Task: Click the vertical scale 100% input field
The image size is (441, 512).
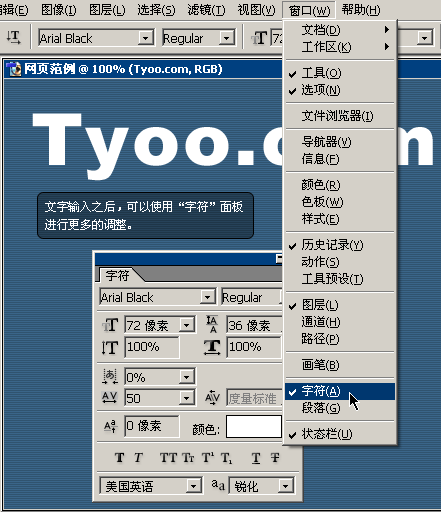Action: point(152,347)
